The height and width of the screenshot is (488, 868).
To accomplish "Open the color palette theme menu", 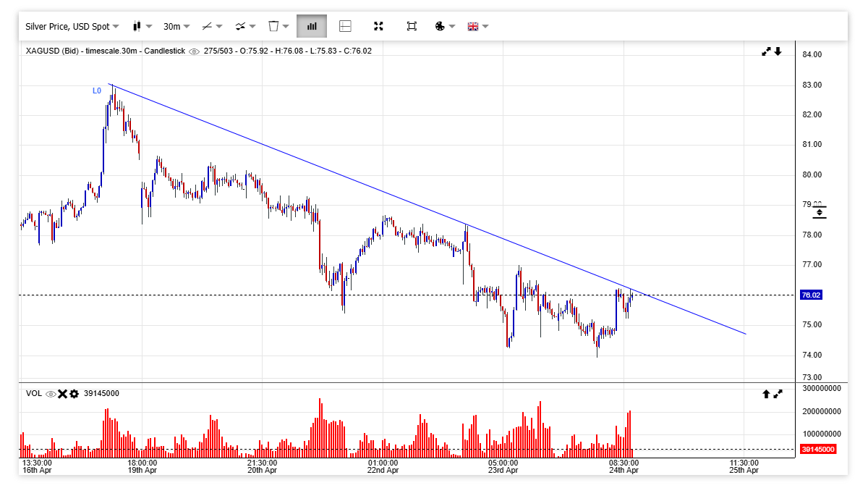I will tap(444, 27).
